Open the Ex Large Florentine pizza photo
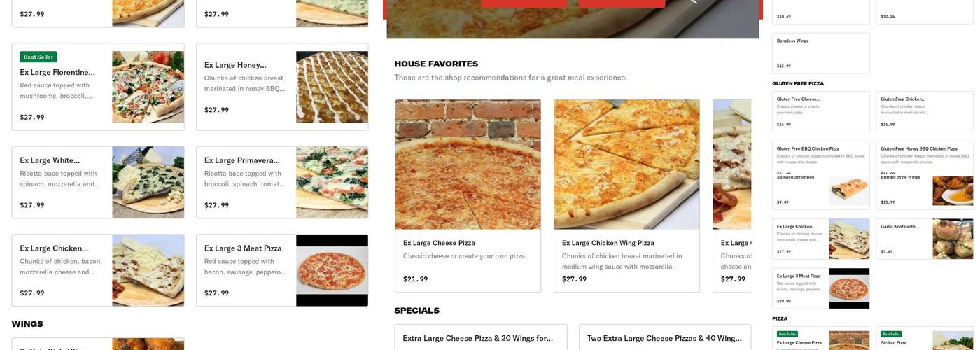The image size is (980, 350). [148, 87]
